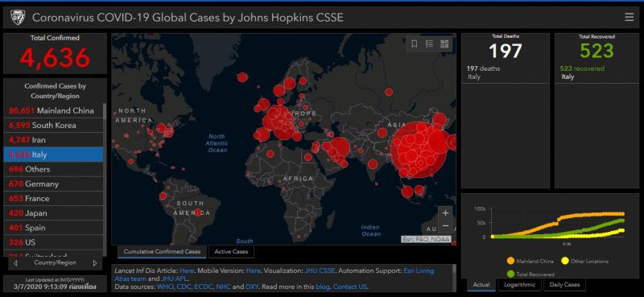Screen dimensions: 644x297
Task: Click the Esri, FAO, NOAA attribution
Action: pos(426,239)
